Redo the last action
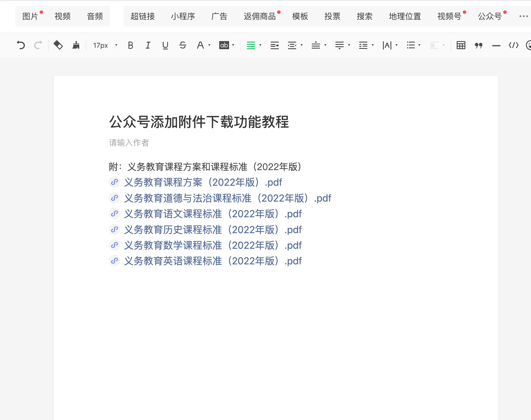The width and height of the screenshot is (531, 420). click(38, 45)
